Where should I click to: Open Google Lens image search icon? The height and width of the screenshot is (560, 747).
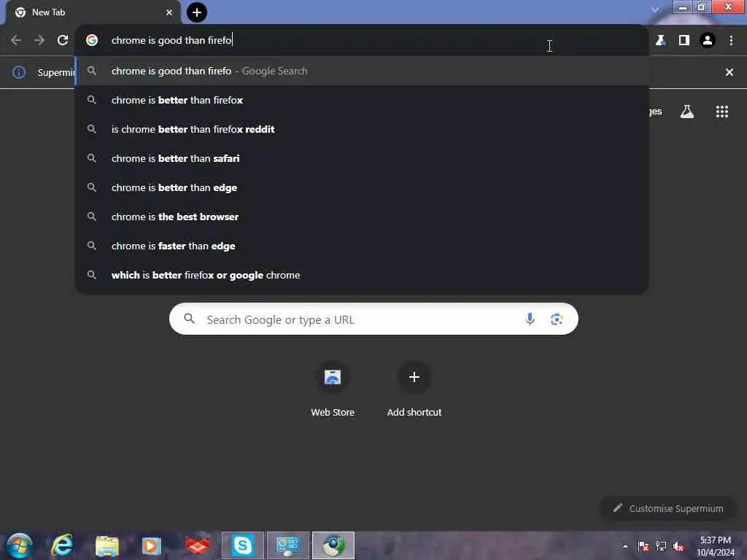557,319
